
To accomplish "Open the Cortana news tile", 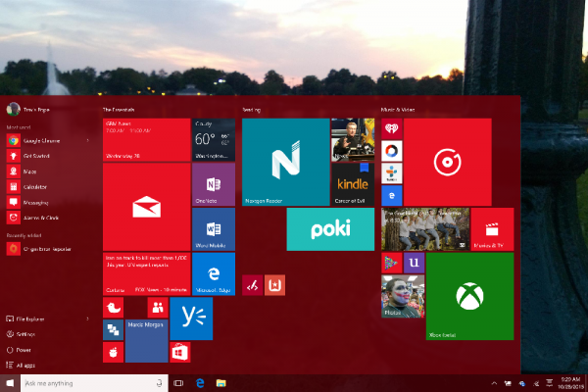I will [x=147, y=273].
